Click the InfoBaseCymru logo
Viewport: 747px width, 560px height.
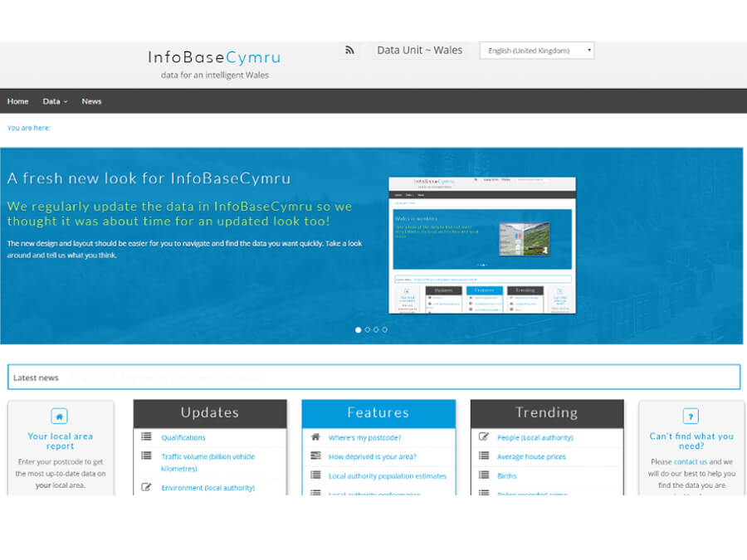214,57
